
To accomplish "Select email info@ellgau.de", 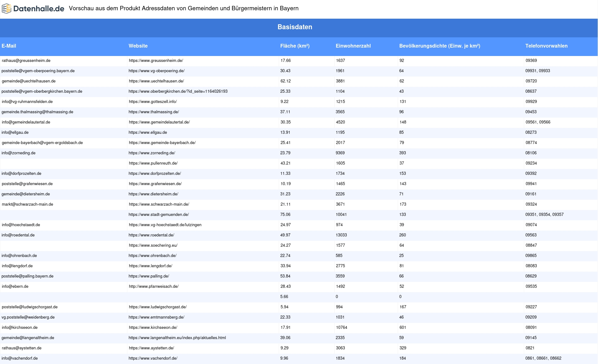I will click(15, 133).
